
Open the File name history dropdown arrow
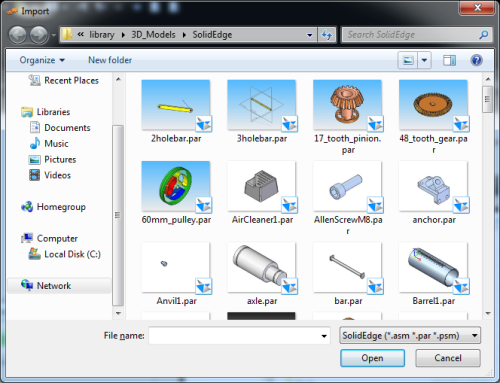(x=324, y=336)
